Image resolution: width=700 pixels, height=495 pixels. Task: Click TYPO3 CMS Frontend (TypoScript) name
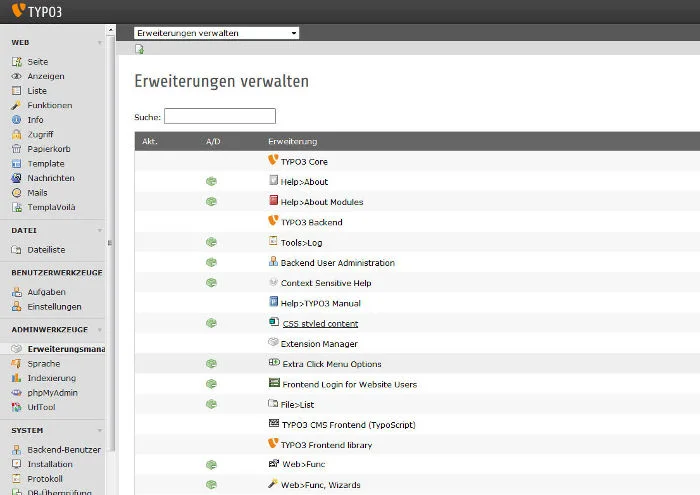tap(349, 424)
